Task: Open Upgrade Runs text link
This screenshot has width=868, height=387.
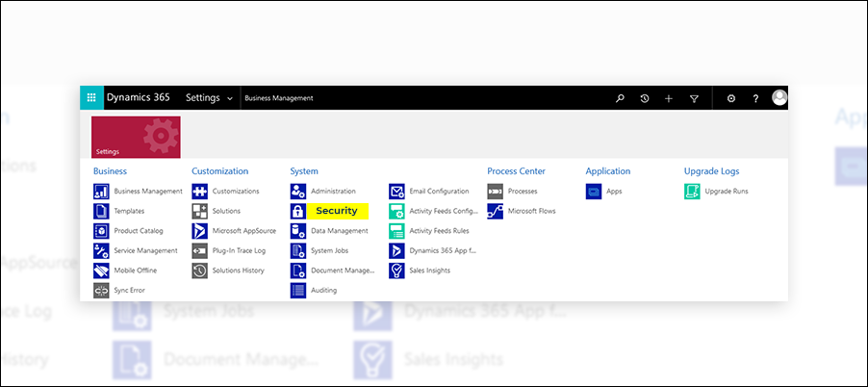Action: pos(727,191)
